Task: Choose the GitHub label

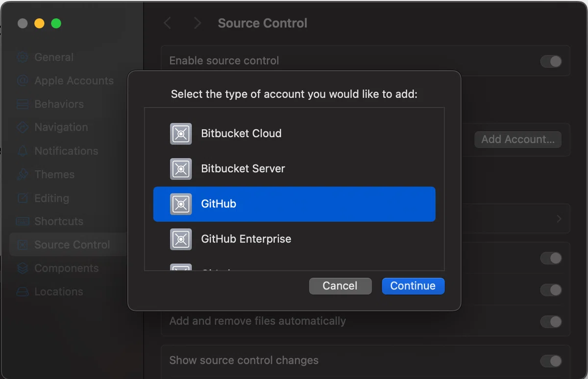Action: coord(219,204)
